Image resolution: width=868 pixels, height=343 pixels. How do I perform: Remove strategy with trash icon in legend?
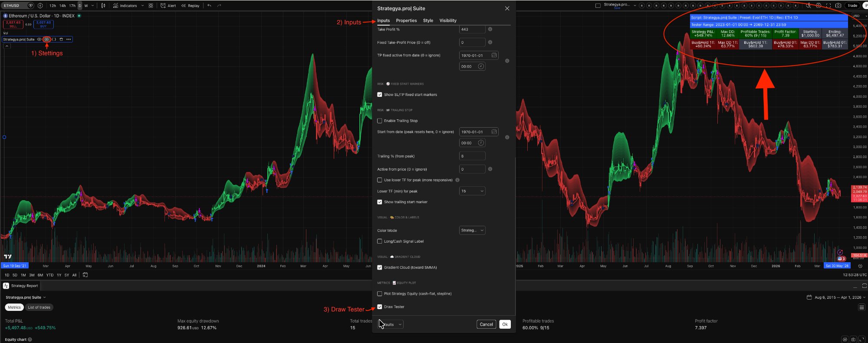pyautogui.click(x=61, y=40)
